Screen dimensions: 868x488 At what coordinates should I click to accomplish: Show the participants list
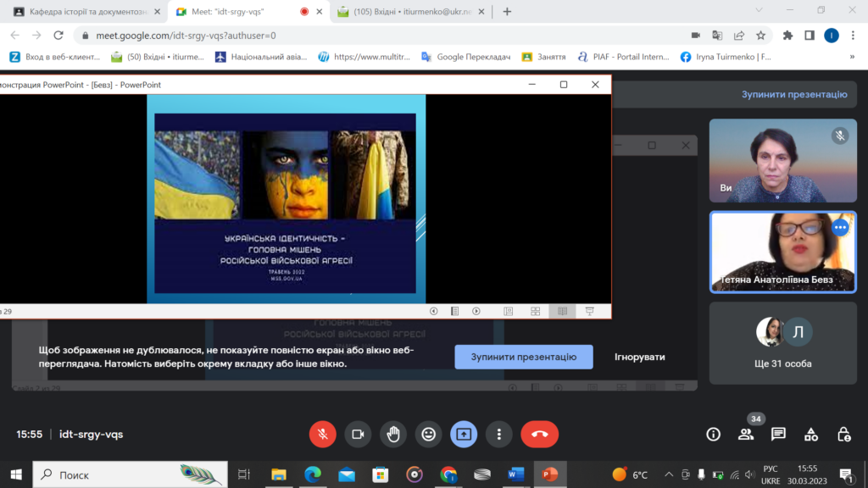click(x=746, y=434)
